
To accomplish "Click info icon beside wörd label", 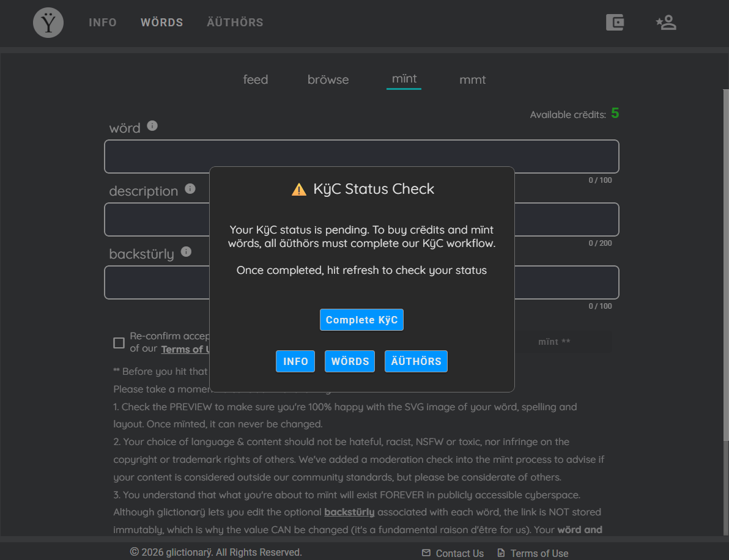I will (152, 125).
